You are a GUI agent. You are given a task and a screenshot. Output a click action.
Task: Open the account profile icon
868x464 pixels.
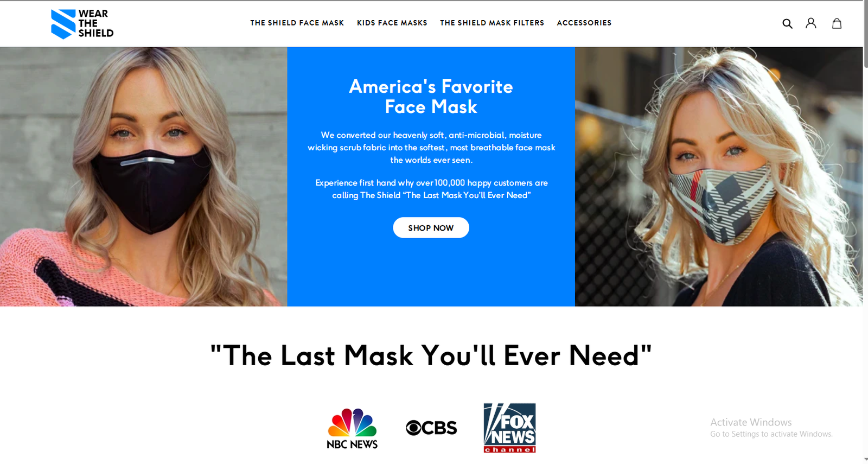point(811,23)
